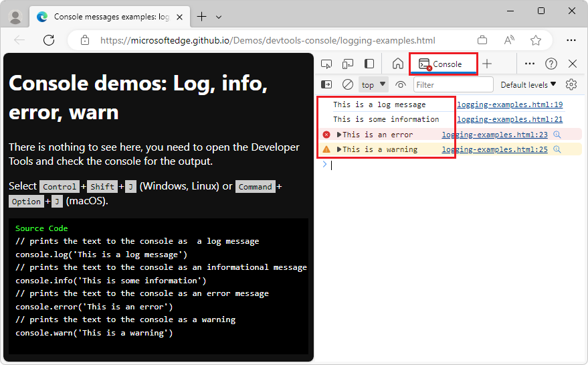Click the address bar URL
The height and width of the screenshot is (365, 588).
click(x=268, y=40)
